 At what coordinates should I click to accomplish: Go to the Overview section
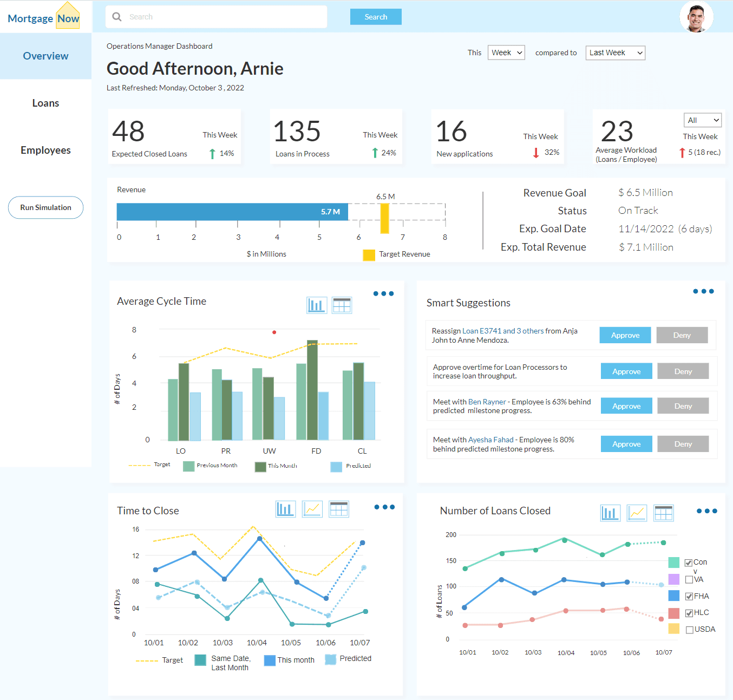point(45,56)
